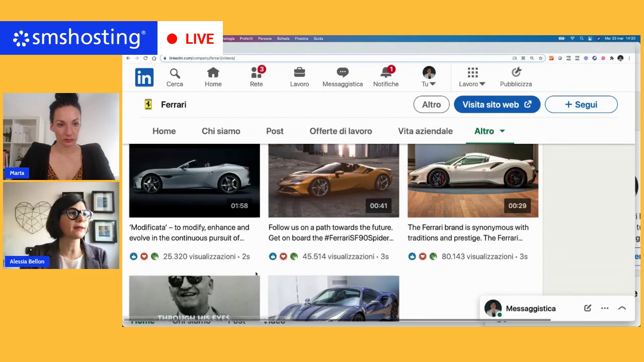The height and width of the screenshot is (362, 644).
Task: Switch to the Chi siamo tab
Action: [221, 131]
